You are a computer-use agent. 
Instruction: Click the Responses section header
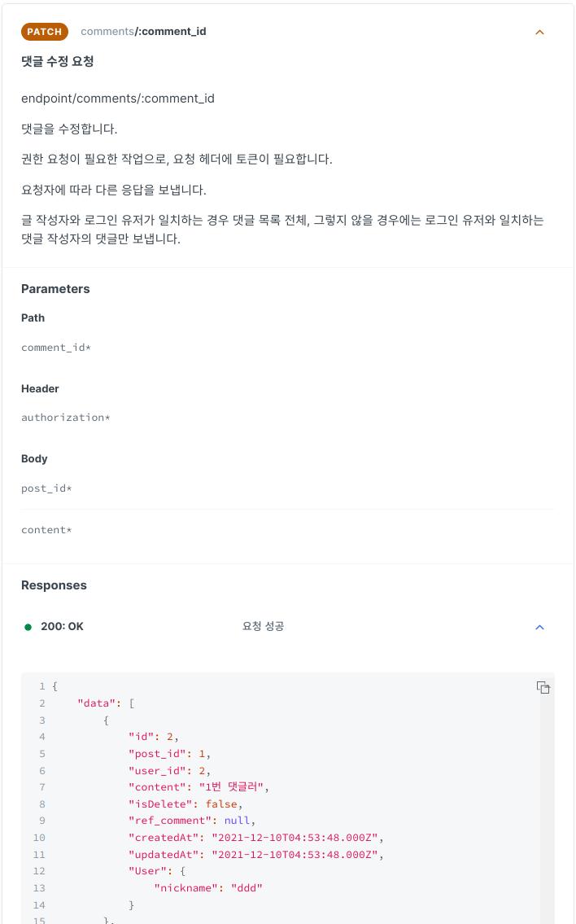pyautogui.click(x=54, y=585)
